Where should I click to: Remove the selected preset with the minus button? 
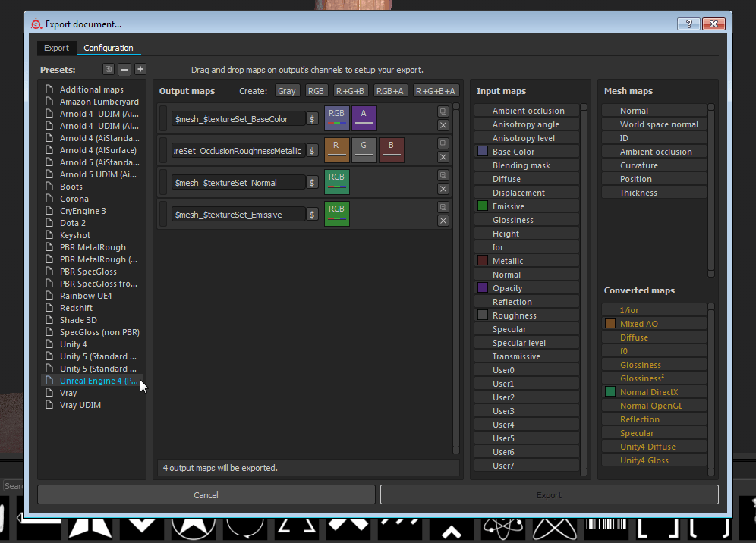pos(124,70)
